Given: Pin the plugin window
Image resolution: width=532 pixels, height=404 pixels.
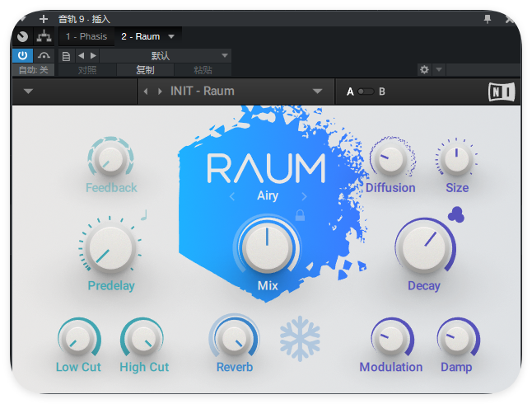Looking at the screenshot, I should [488, 19].
